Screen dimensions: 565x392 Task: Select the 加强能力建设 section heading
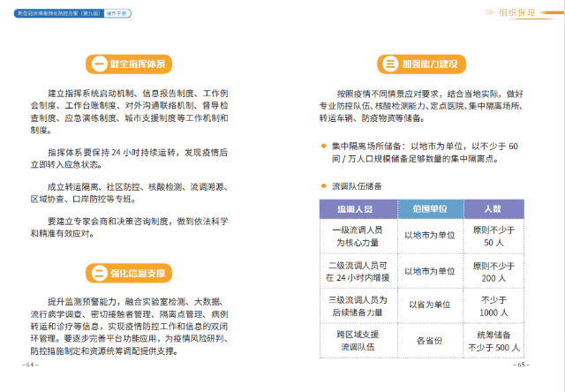(x=430, y=64)
